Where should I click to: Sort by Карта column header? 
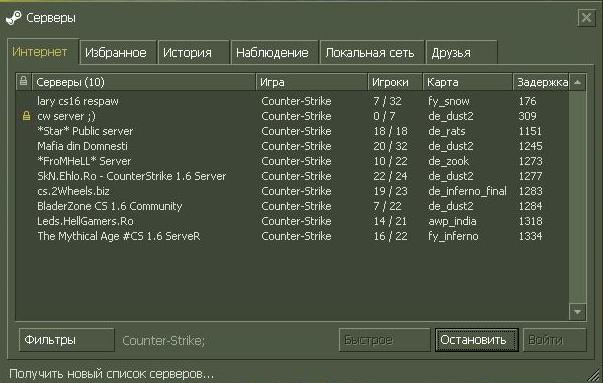tap(468, 82)
